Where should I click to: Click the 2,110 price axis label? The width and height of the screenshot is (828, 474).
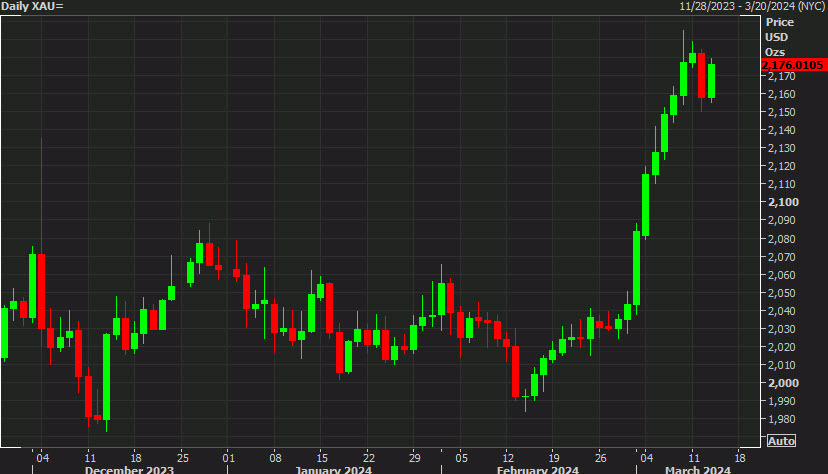tap(782, 184)
